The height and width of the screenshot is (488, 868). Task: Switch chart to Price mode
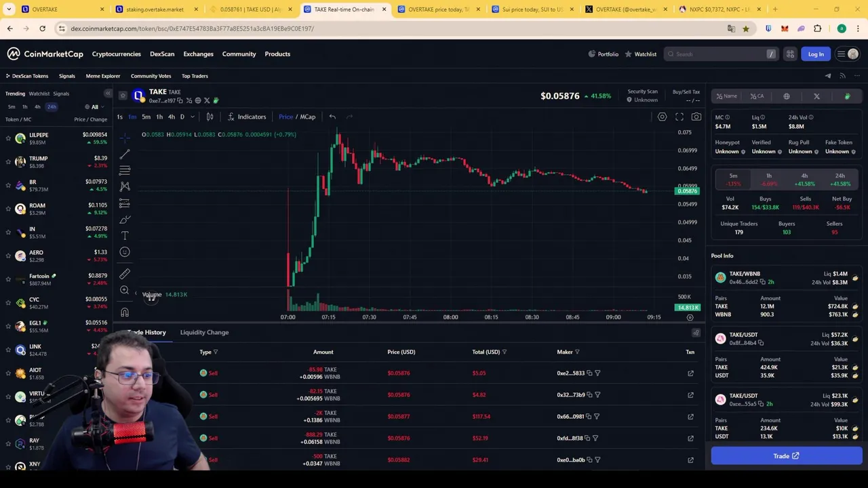click(285, 117)
